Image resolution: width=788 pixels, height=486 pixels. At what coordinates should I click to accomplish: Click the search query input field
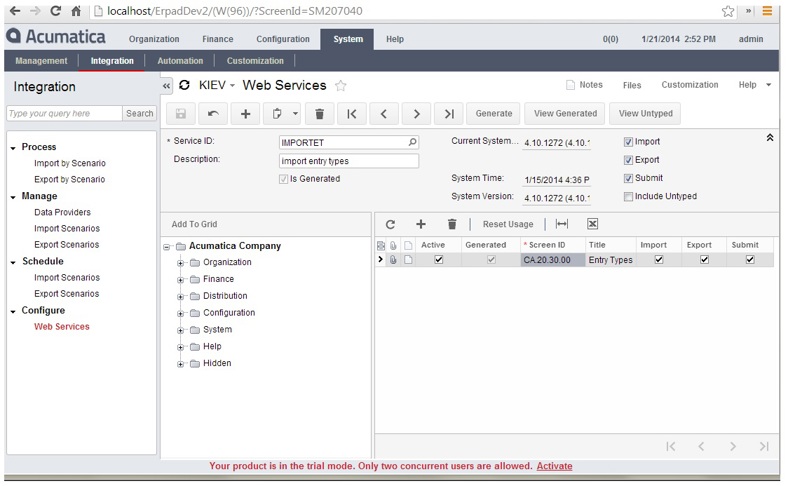63,114
